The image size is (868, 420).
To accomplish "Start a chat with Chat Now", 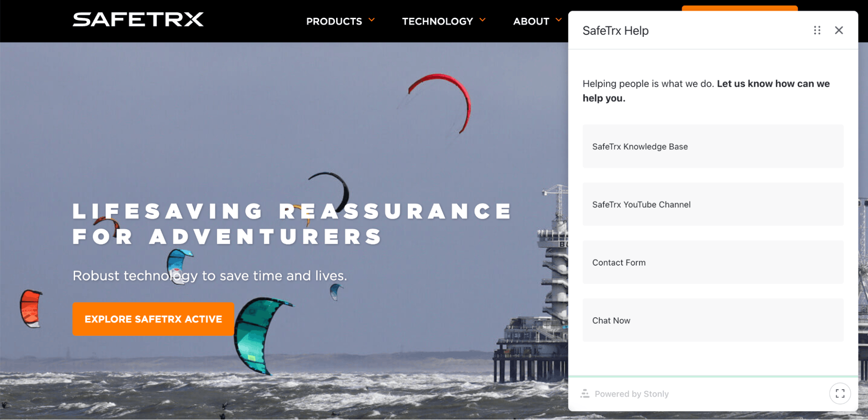I will tap(713, 320).
